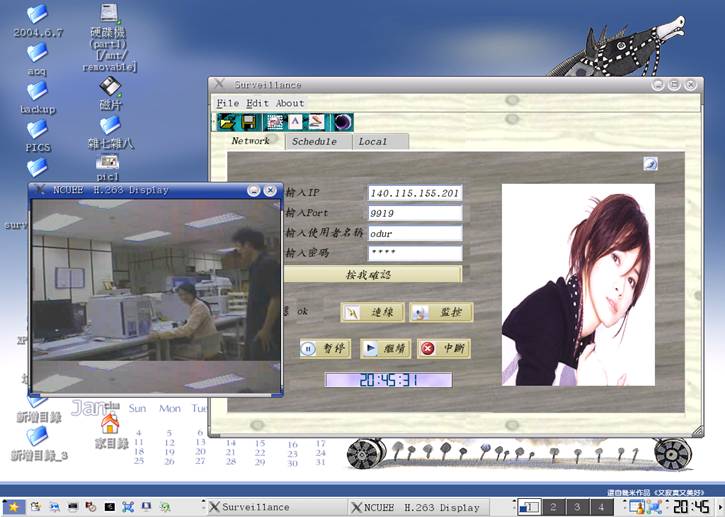Click the letter A toolbar icon

pyautogui.click(x=295, y=122)
